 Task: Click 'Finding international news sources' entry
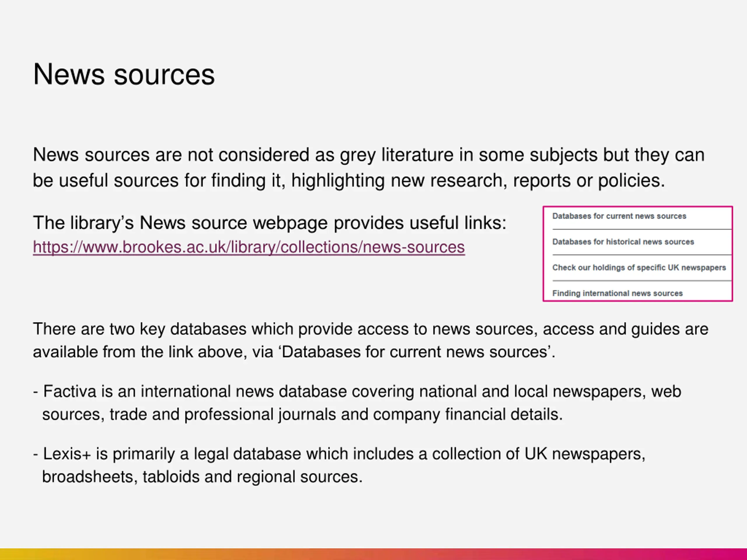tap(617, 293)
